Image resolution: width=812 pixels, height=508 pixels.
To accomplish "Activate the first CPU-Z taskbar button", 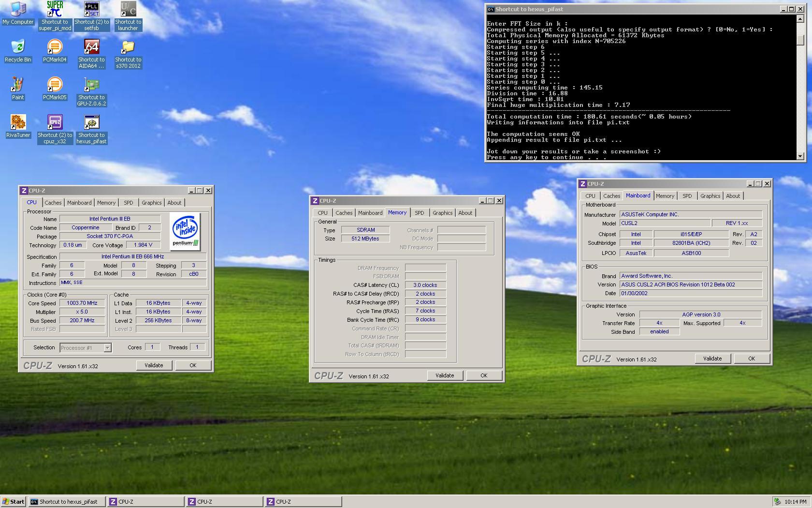I will pyautogui.click(x=145, y=502).
